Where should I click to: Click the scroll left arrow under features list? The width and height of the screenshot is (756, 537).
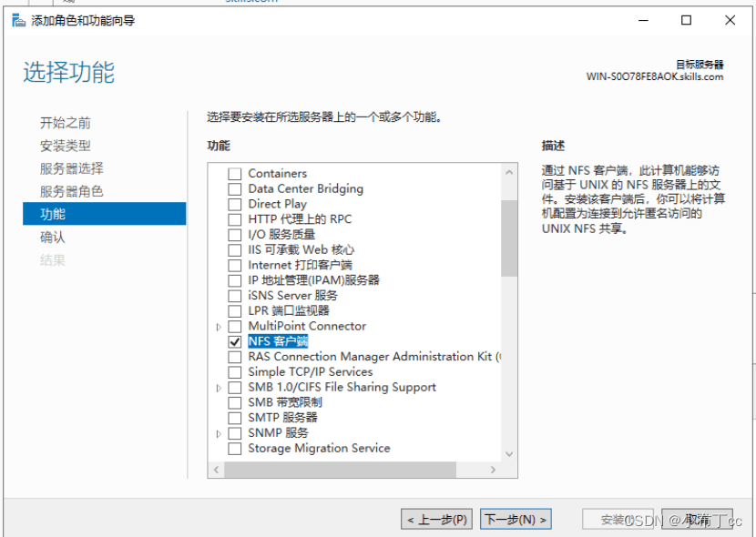[217, 470]
